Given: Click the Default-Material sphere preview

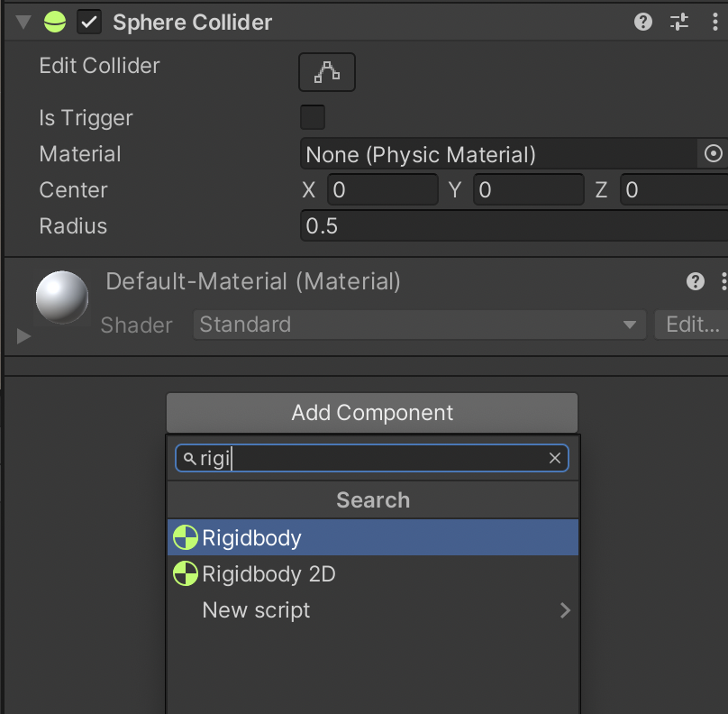Looking at the screenshot, I should pos(62,298).
